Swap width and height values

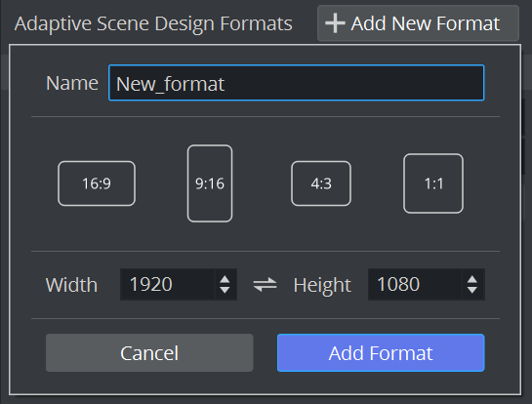tap(265, 284)
